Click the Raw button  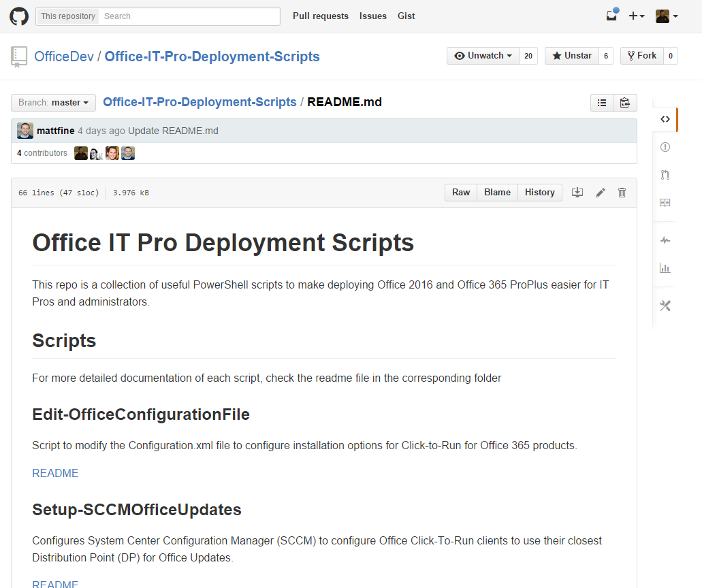461,193
